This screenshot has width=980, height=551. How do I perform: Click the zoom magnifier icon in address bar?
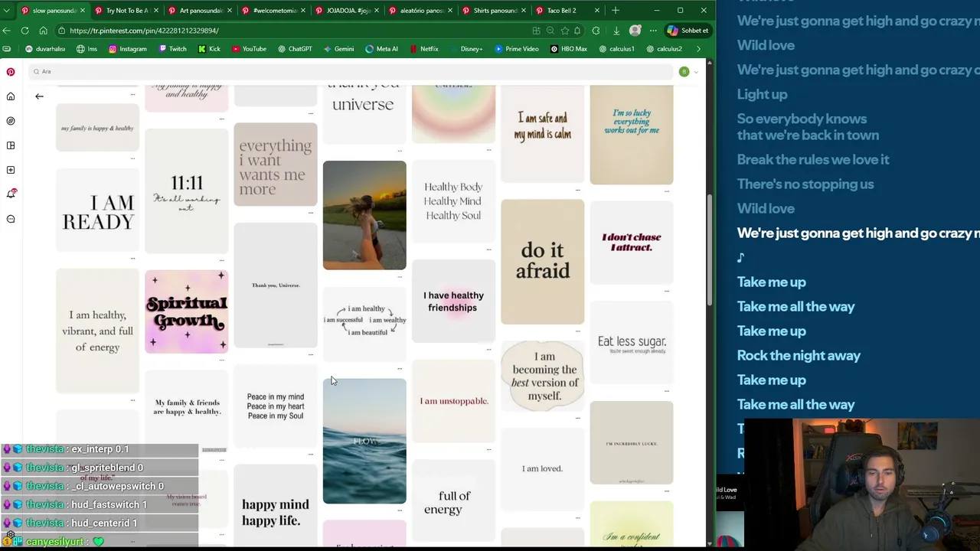pyautogui.click(x=550, y=31)
